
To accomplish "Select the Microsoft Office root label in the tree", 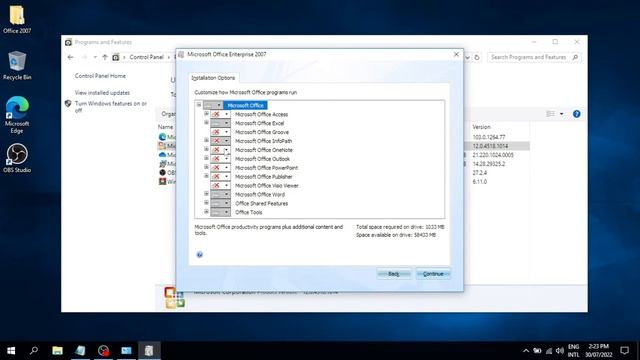I will (245, 105).
